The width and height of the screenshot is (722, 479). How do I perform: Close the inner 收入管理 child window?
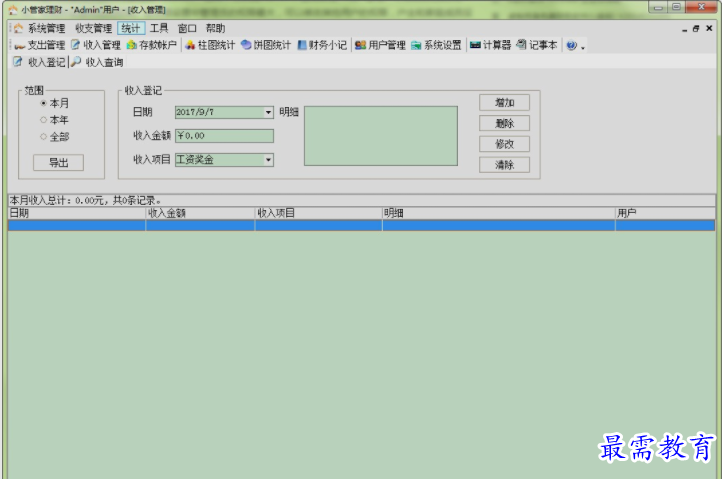pos(709,29)
